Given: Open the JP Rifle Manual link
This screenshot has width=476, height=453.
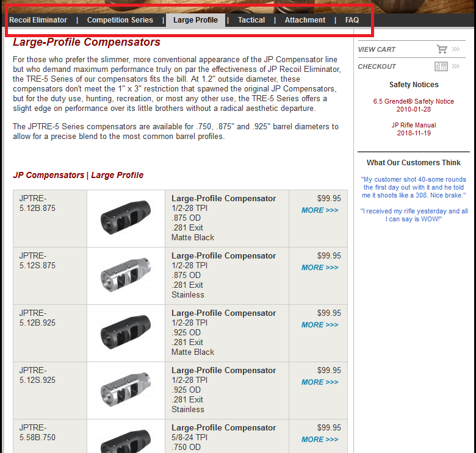Looking at the screenshot, I should pyautogui.click(x=414, y=129).
